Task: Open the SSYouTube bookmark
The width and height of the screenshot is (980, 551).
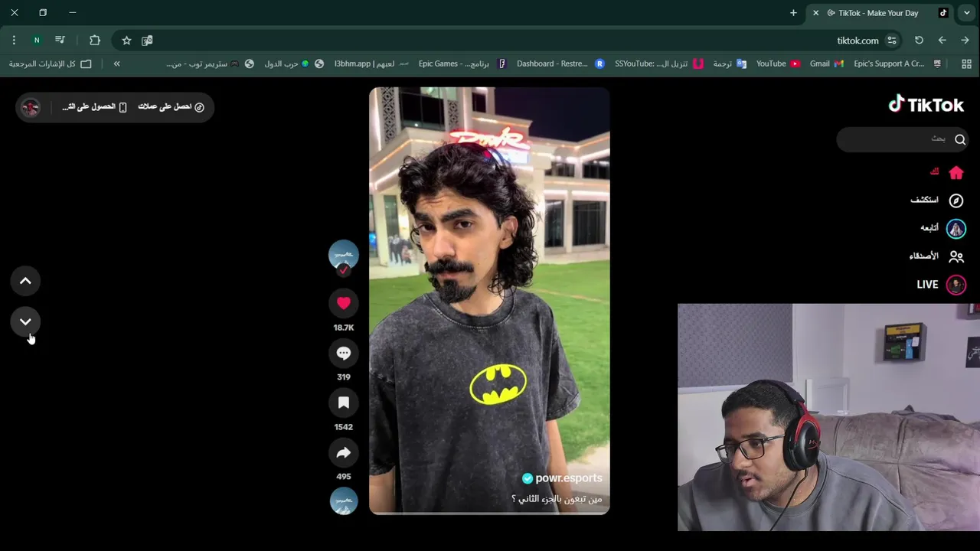Action: pos(658,64)
